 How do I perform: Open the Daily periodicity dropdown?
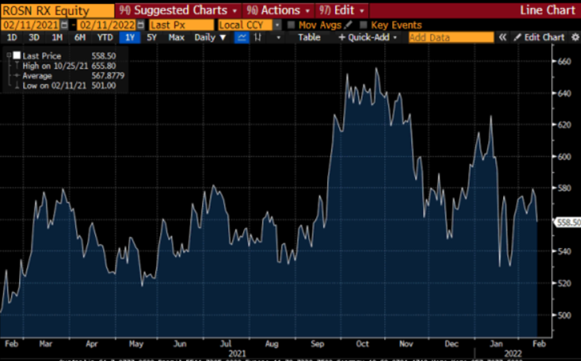pos(210,37)
